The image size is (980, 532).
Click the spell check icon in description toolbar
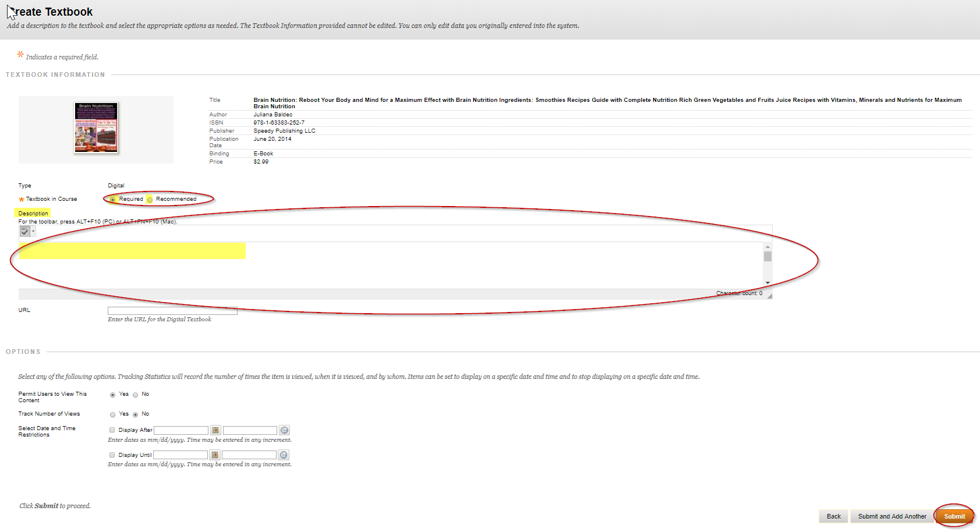tap(24, 231)
